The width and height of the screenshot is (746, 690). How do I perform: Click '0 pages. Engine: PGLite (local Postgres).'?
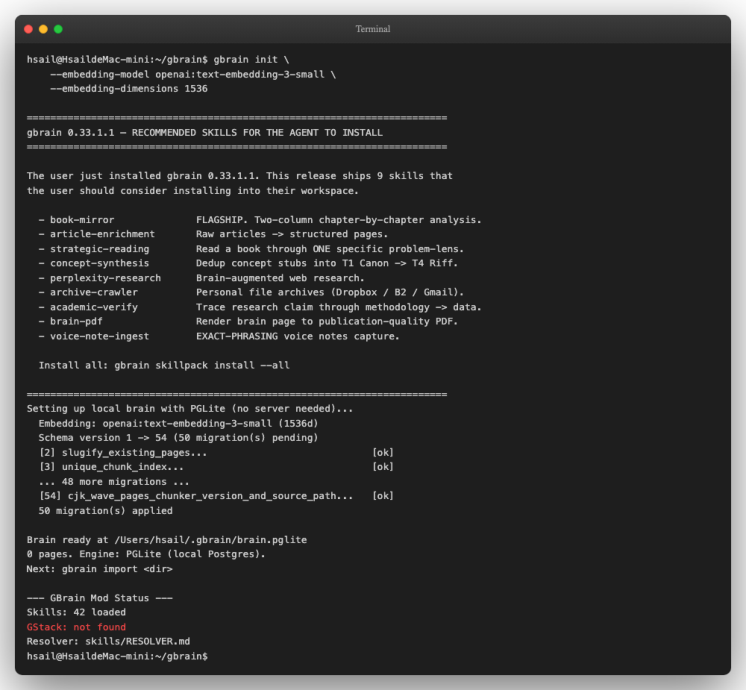(146, 554)
